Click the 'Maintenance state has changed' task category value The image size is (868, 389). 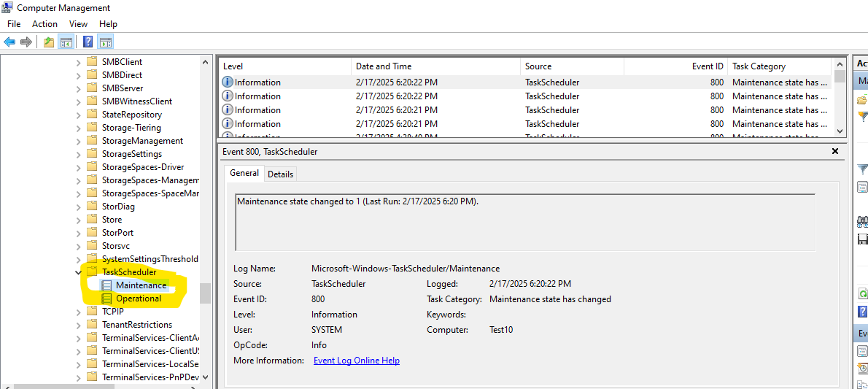pos(550,299)
